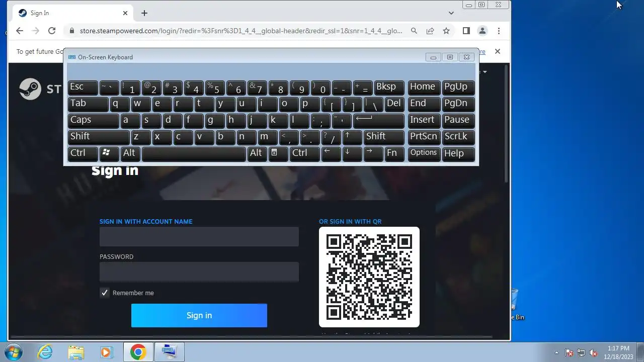The image size is (644, 362).
Task: Toggle ScrLk key
Action: (458, 137)
